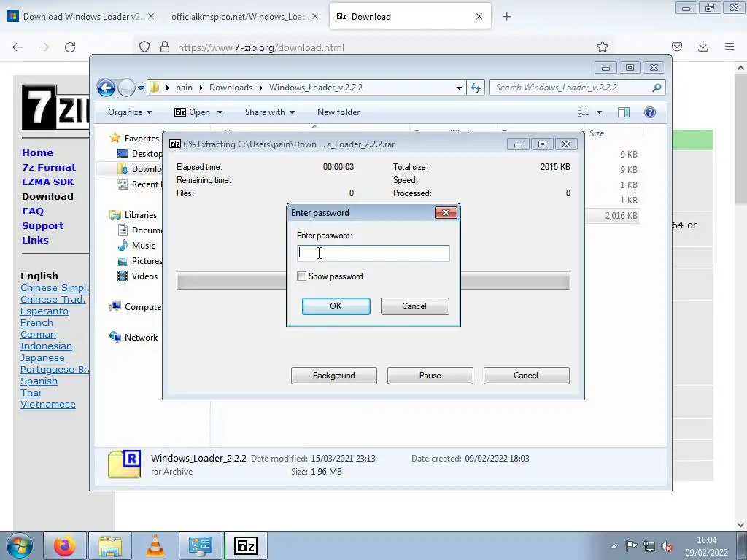Click the extraction progress bar

(x=373, y=281)
